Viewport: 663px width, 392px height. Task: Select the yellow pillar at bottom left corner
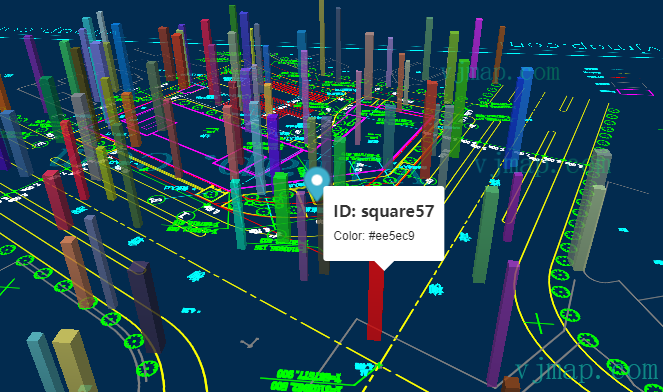[74, 360]
